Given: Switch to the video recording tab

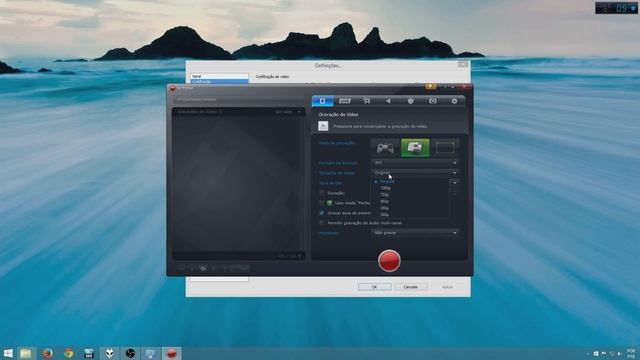Looking at the screenshot, I should coord(322,101).
